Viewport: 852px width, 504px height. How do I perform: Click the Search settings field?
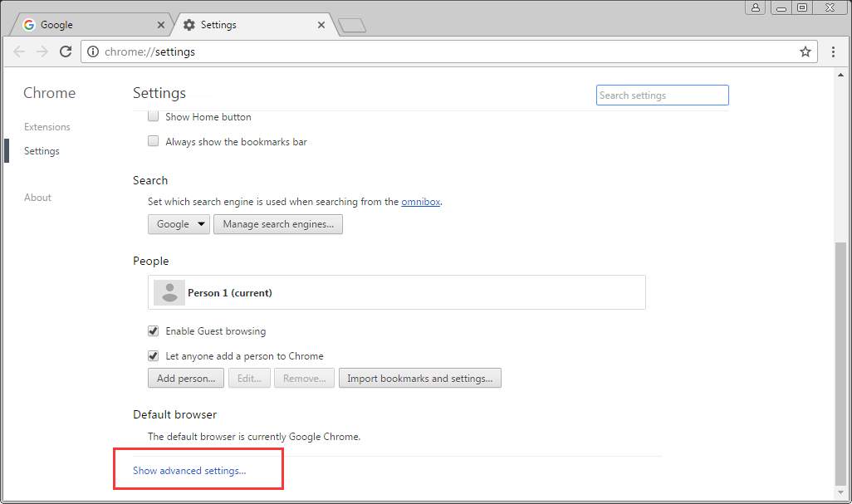coord(663,95)
